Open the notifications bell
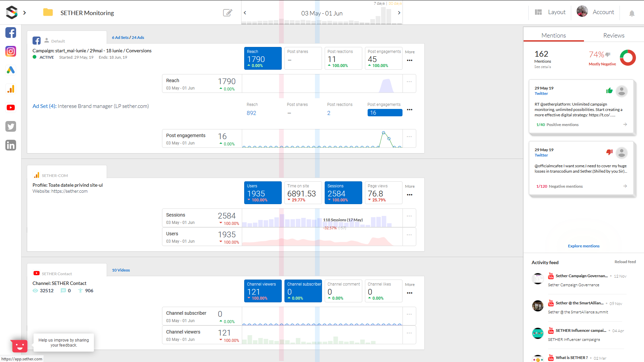 click(632, 13)
